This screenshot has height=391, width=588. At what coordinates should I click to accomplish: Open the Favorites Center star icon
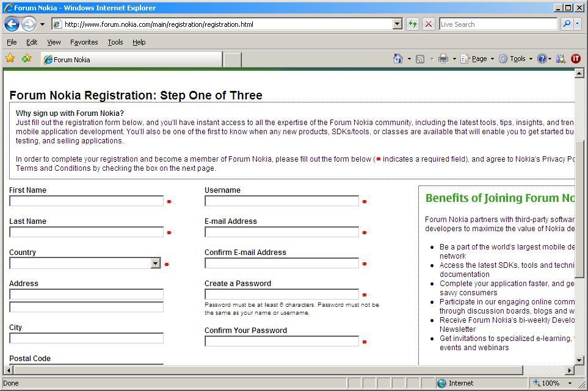(x=10, y=59)
